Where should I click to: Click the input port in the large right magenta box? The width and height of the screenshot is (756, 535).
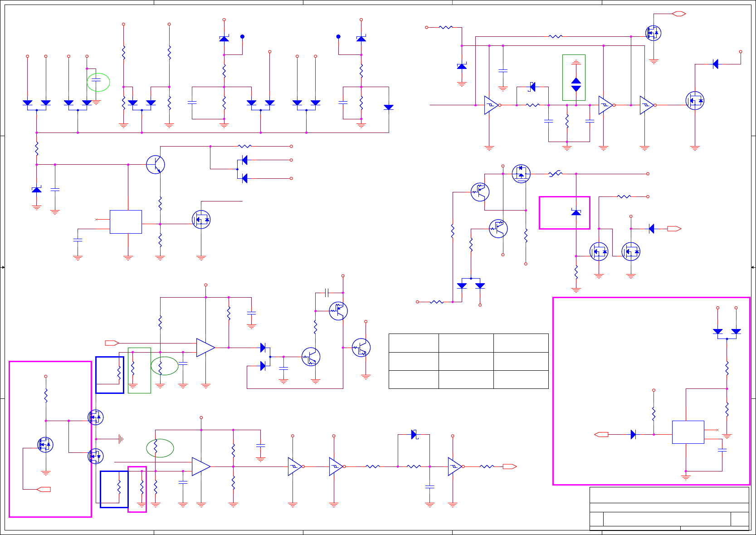601,434
